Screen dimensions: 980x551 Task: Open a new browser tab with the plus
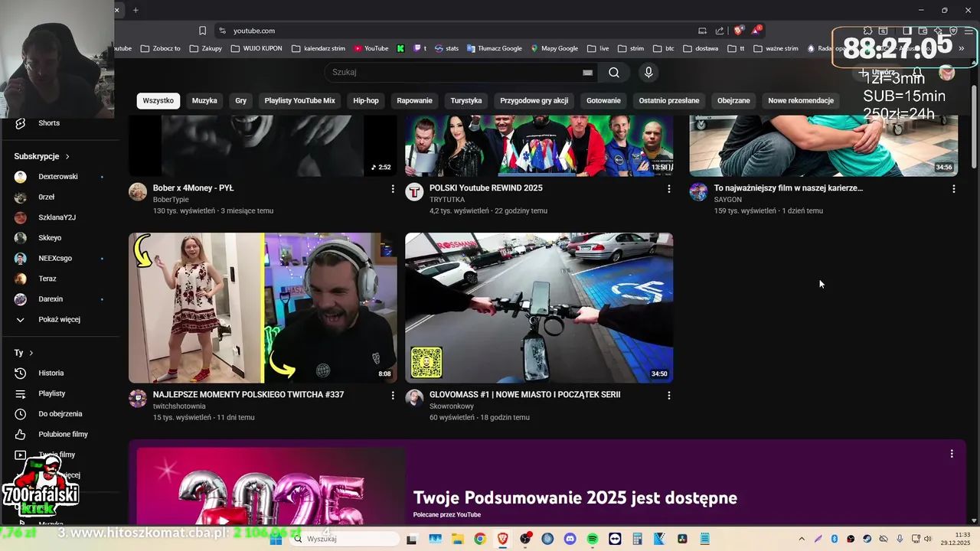[136, 10]
